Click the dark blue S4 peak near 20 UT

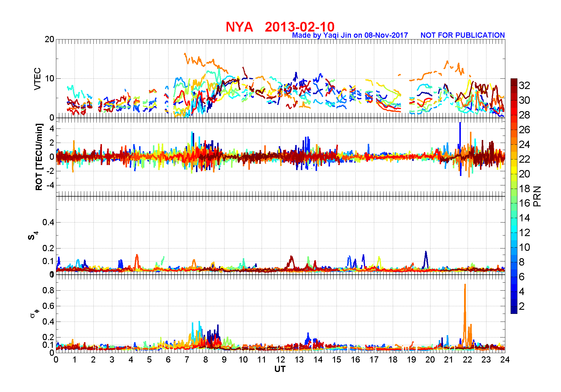coord(425,259)
